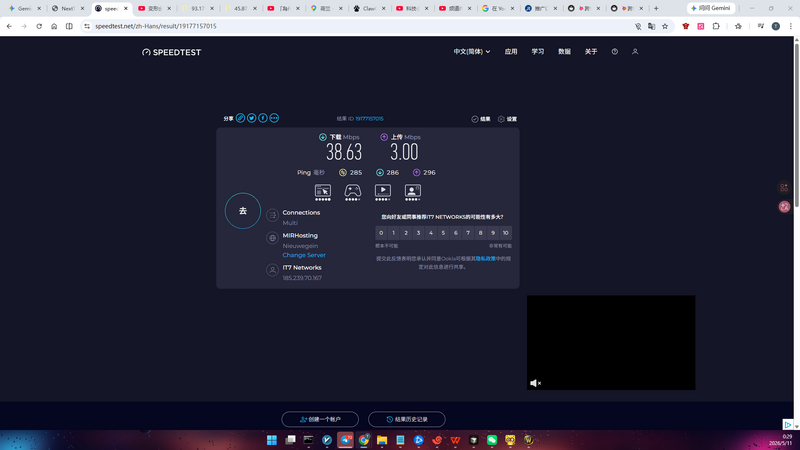Click the browser home icon
800x450 pixels.
pyautogui.click(x=54, y=26)
